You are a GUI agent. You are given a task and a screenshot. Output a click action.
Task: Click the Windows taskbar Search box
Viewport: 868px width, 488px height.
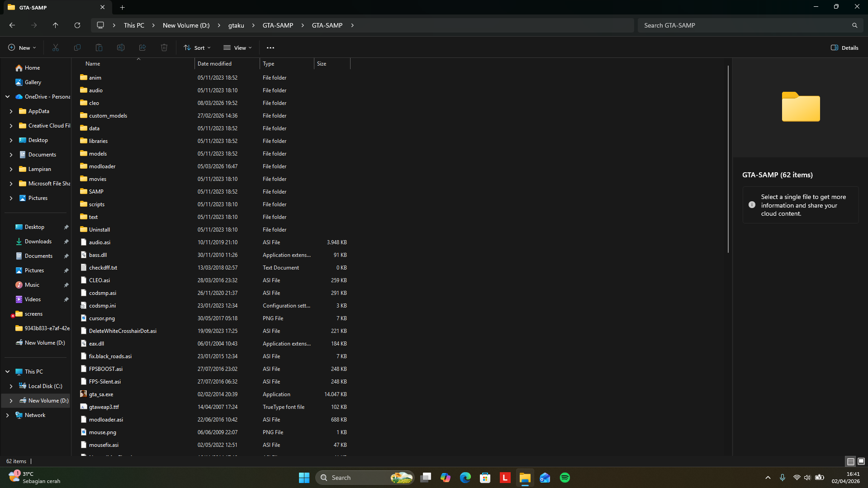point(365,478)
